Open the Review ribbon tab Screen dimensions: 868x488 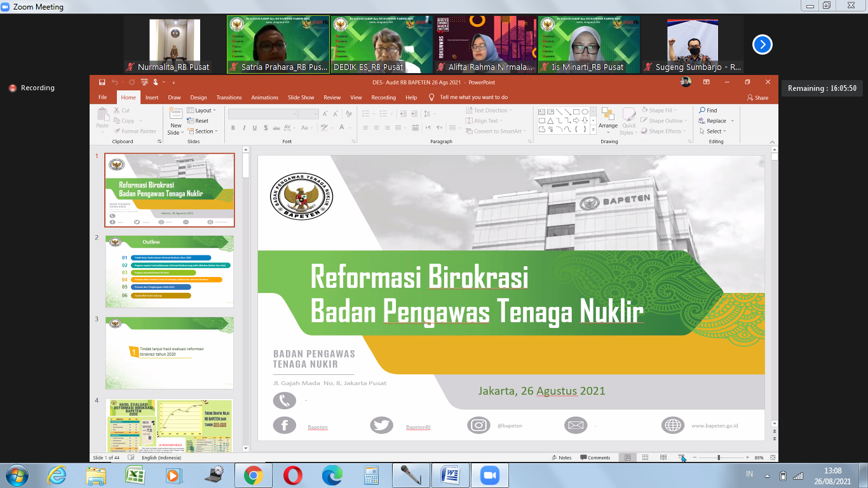click(332, 97)
